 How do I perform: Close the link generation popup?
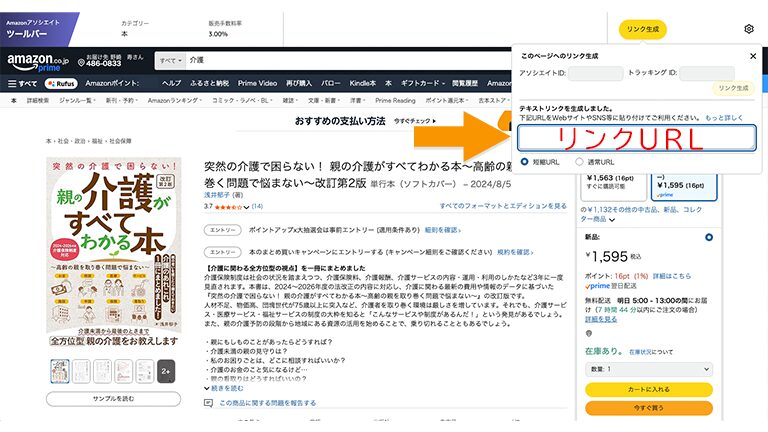pyautogui.click(x=753, y=56)
